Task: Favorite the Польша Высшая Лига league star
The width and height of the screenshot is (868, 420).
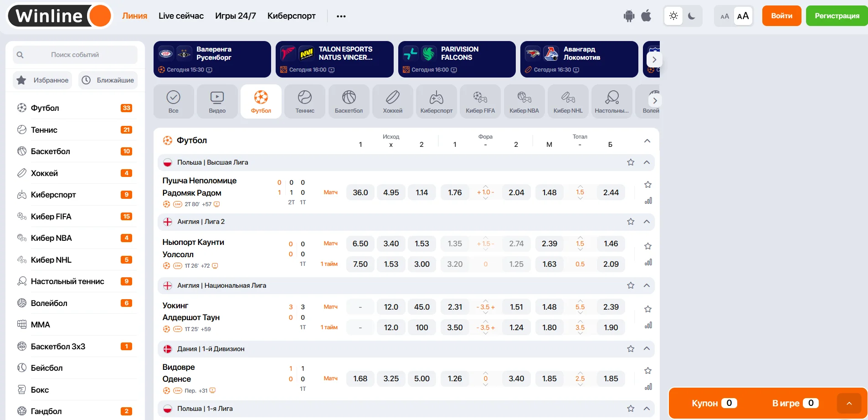Action: coord(631,162)
